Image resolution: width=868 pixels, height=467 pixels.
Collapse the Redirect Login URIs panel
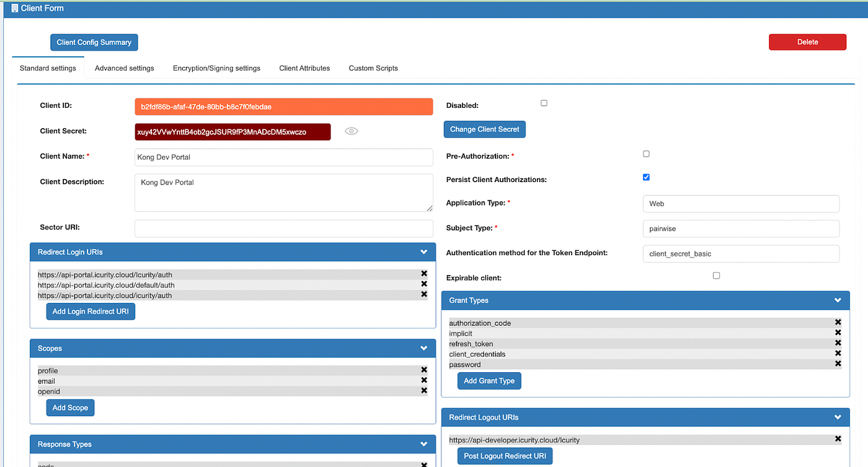424,252
